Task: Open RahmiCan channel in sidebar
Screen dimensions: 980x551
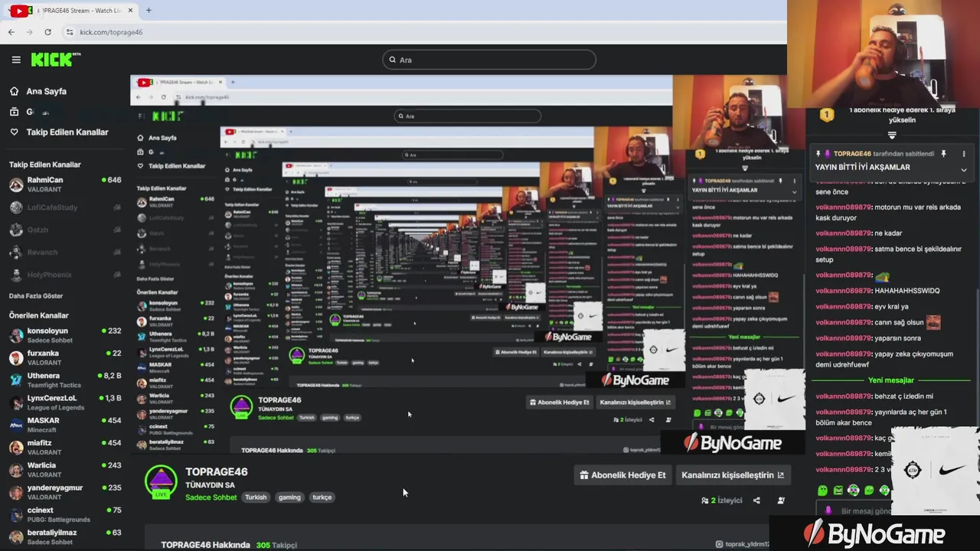Action: pyautogui.click(x=65, y=184)
